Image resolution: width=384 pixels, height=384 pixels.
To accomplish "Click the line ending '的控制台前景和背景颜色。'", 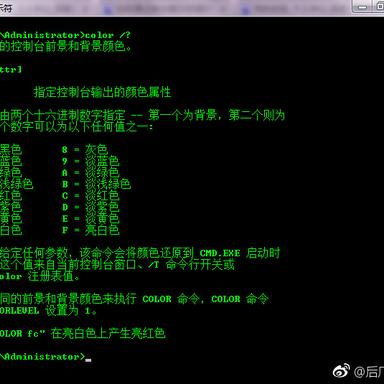I will (x=66, y=46).
